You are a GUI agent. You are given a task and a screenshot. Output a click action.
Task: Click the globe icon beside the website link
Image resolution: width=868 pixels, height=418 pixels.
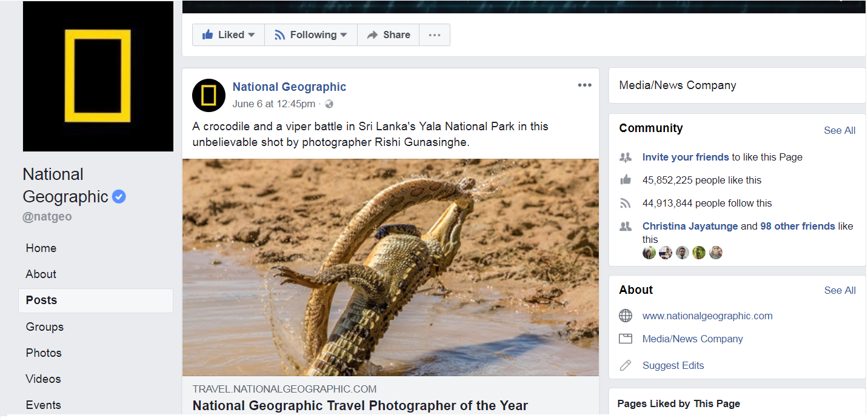(626, 316)
